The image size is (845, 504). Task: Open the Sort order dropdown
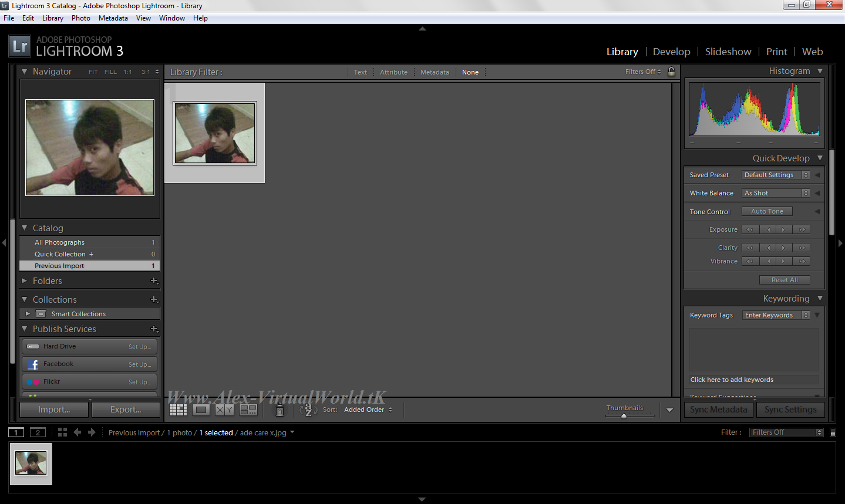368,410
